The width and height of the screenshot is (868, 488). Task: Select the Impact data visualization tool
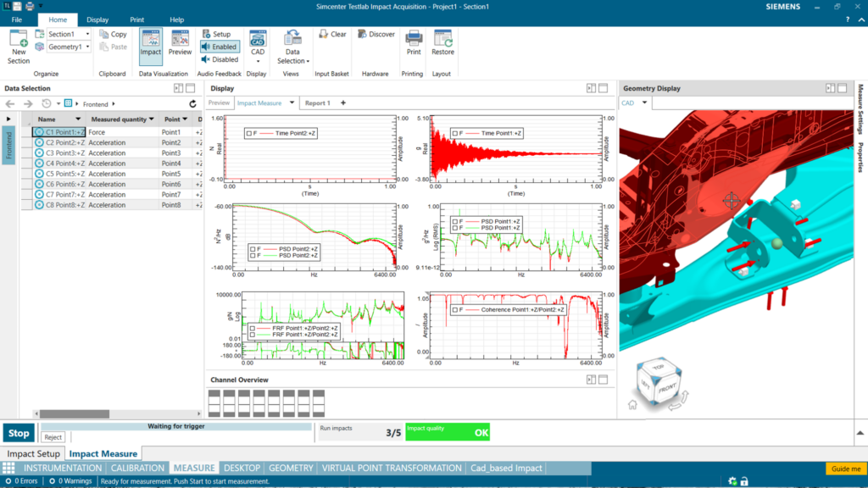click(x=150, y=42)
